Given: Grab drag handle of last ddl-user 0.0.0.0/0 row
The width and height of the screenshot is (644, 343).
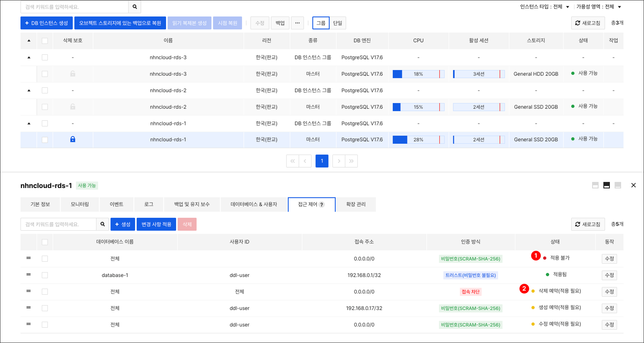Looking at the screenshot, I should tap(29, 324).
